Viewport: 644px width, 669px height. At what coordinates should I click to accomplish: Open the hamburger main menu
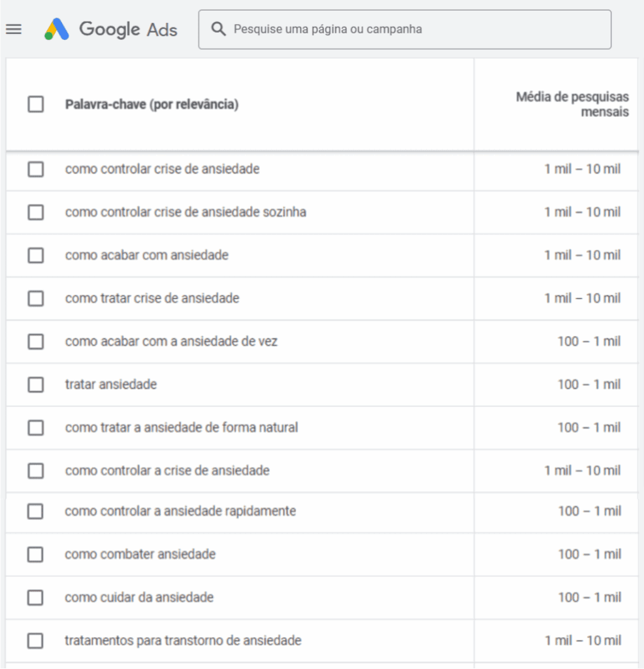[14, 29]
